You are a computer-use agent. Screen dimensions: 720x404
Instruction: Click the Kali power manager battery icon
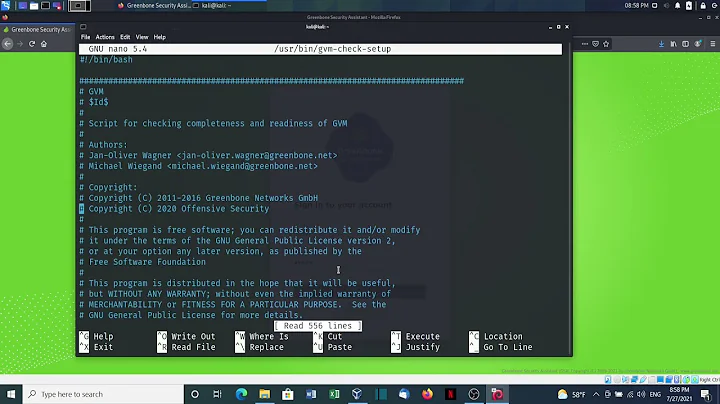[x=689, y=6]
